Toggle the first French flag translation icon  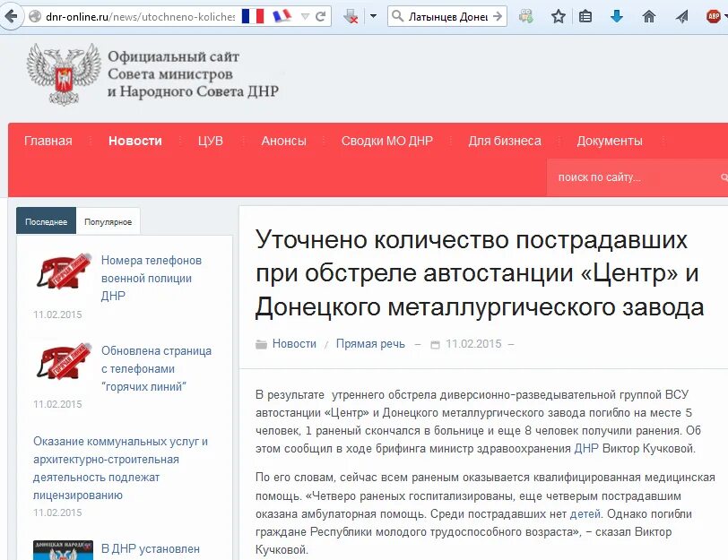253,15
